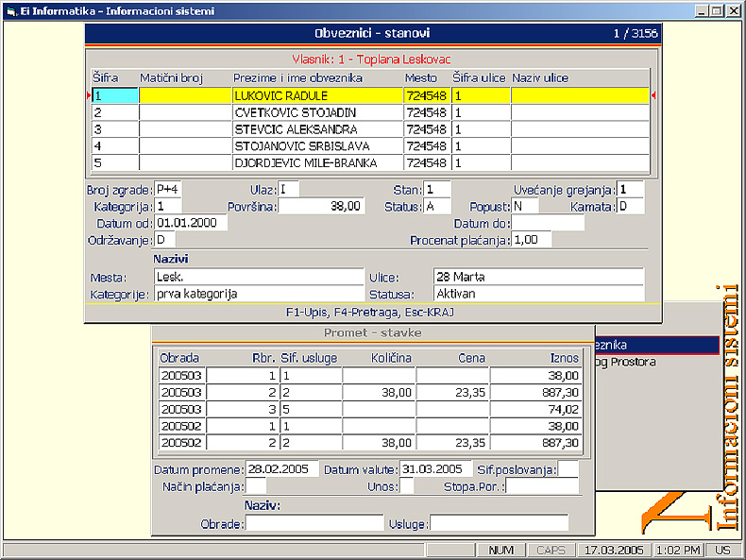Click the Matični broj cell for LUKOVIC RADULE
Screen dimensions: 746x560
pyautogui.click(x=185, y=95)
